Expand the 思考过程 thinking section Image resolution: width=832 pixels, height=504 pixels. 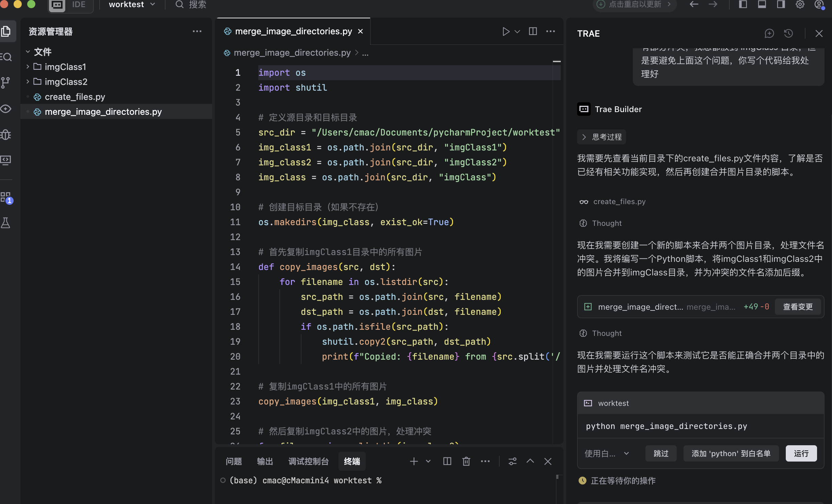(602, 137)
